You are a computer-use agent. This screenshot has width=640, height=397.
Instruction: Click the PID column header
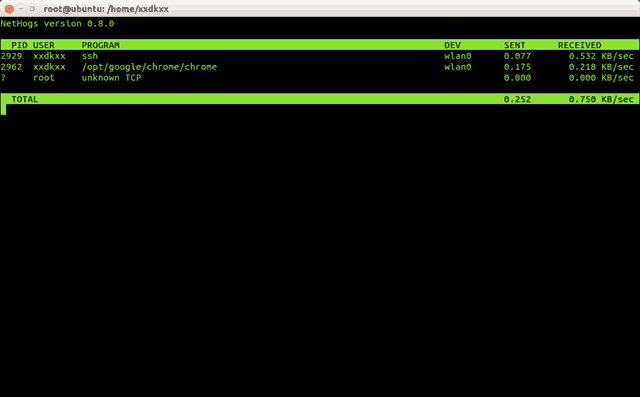(x=20, y=45)
